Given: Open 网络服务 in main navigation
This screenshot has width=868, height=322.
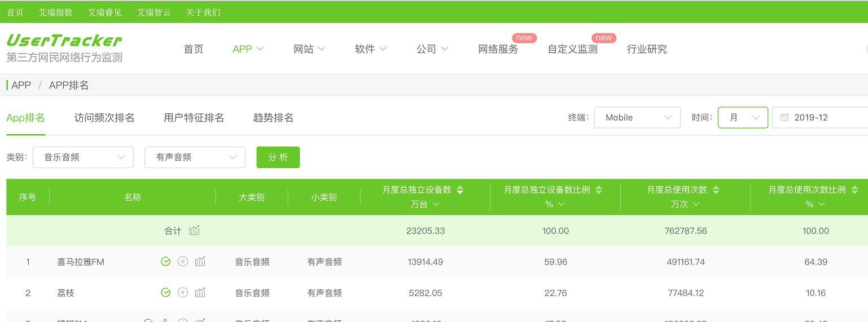Looking at the screenshot, I should (498, 49).
